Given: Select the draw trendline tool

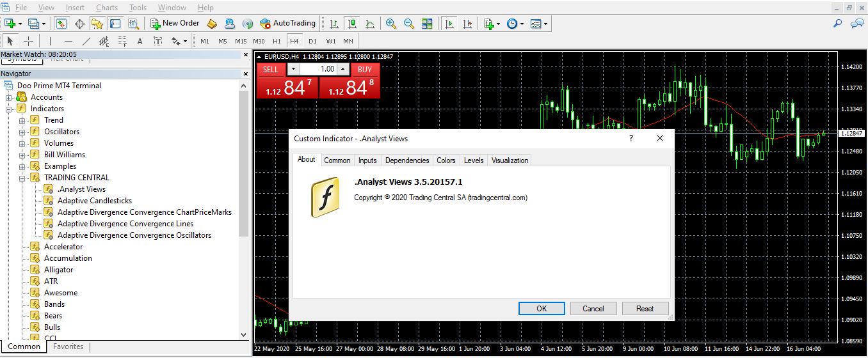Looking at the screenshot, I should 86,41.
